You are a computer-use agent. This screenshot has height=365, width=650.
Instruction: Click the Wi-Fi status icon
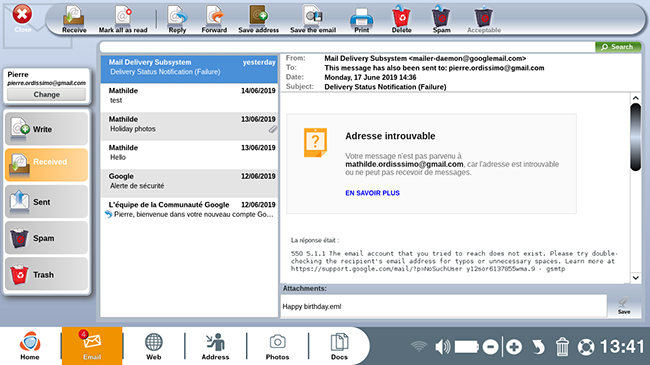[x=419, y=346]
